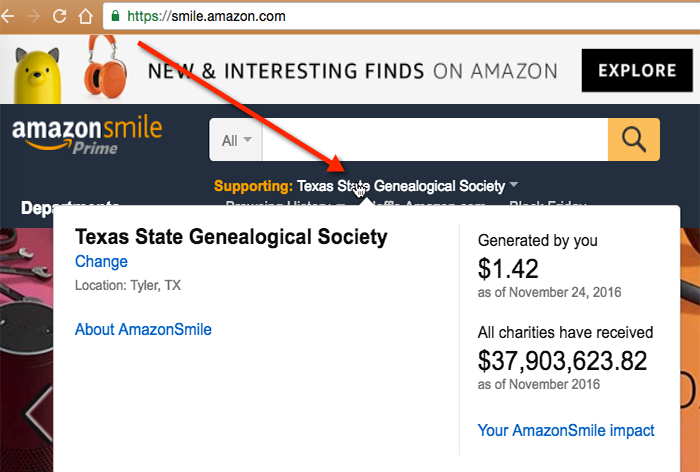
Task: Click the browser forward arrow
Action: point(33,16)
